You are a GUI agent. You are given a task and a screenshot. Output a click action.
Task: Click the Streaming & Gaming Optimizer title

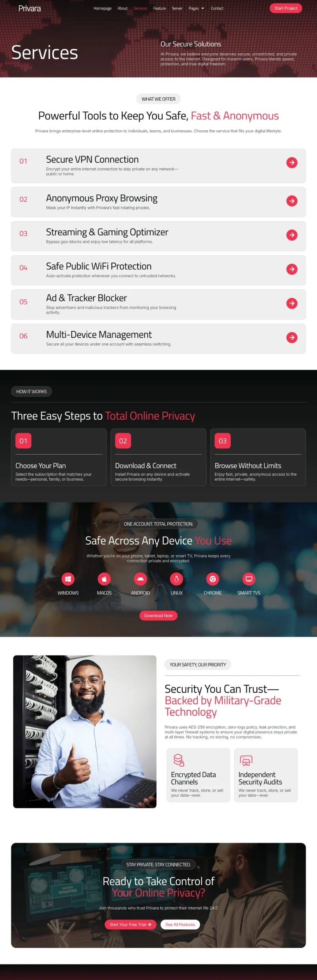point(107,232)
